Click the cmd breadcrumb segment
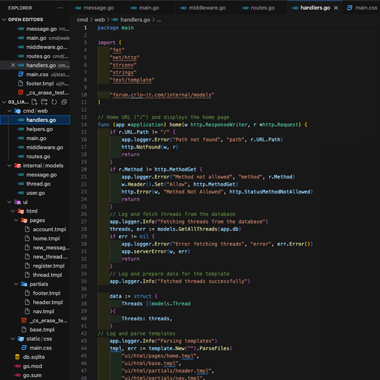The image size is (380, 380). 82,20
